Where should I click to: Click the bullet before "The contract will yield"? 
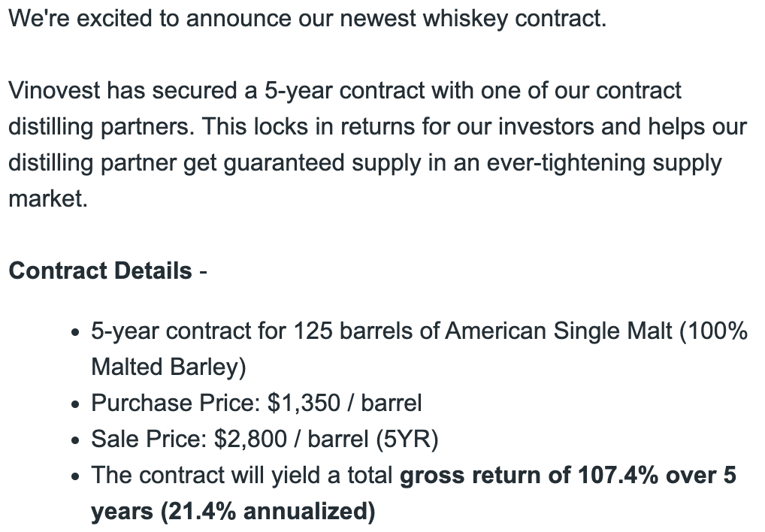click(74, 477)
